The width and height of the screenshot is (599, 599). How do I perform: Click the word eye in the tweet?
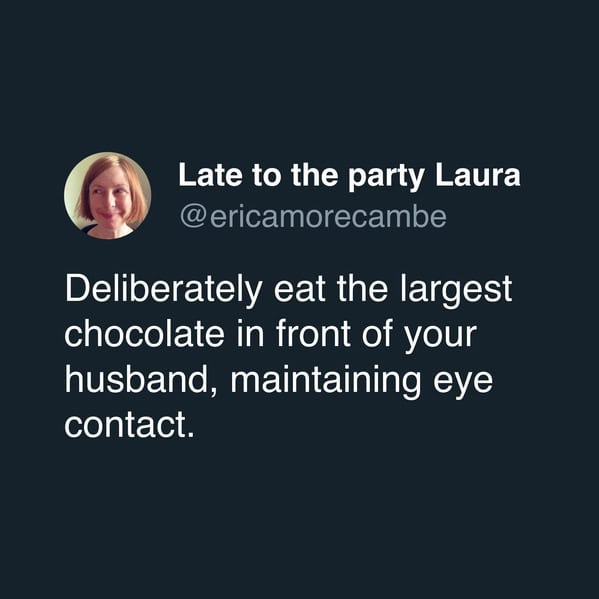coord(463,384)
